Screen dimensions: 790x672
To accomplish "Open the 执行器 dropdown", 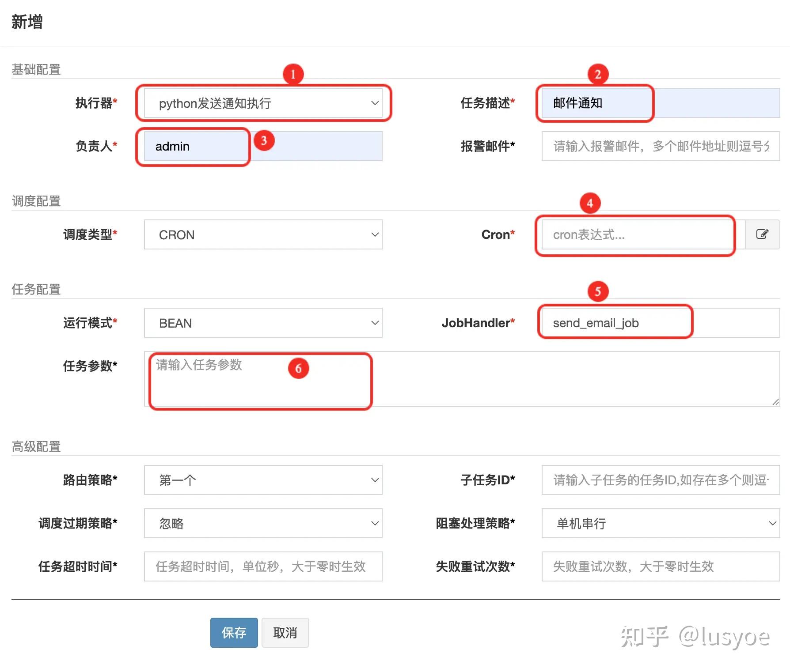I will (263, 103).
